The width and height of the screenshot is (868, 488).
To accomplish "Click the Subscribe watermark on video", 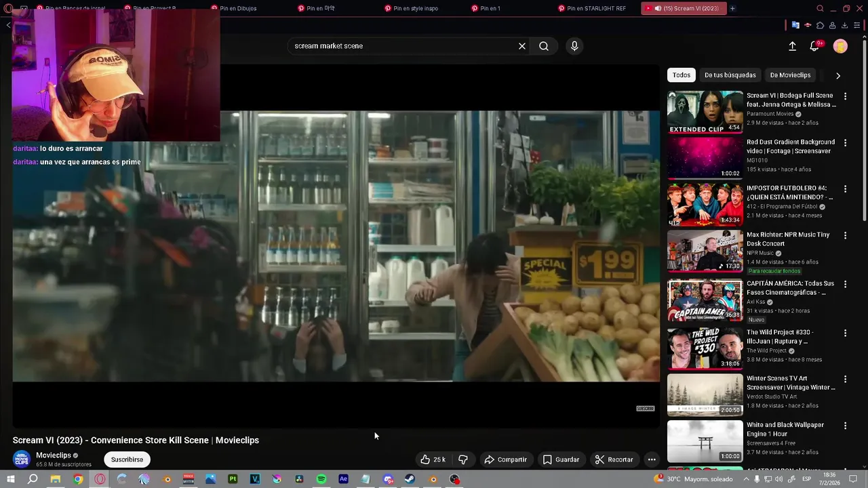I will click(645, 409).
